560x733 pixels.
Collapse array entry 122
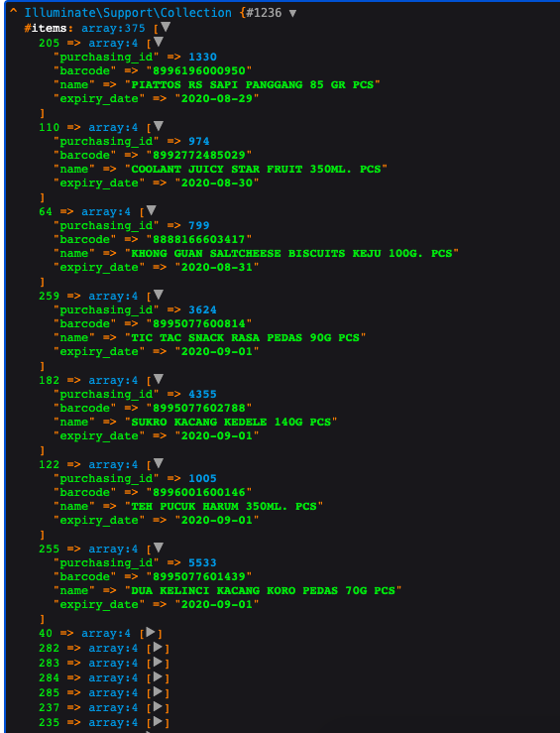[x=159, y=463]
